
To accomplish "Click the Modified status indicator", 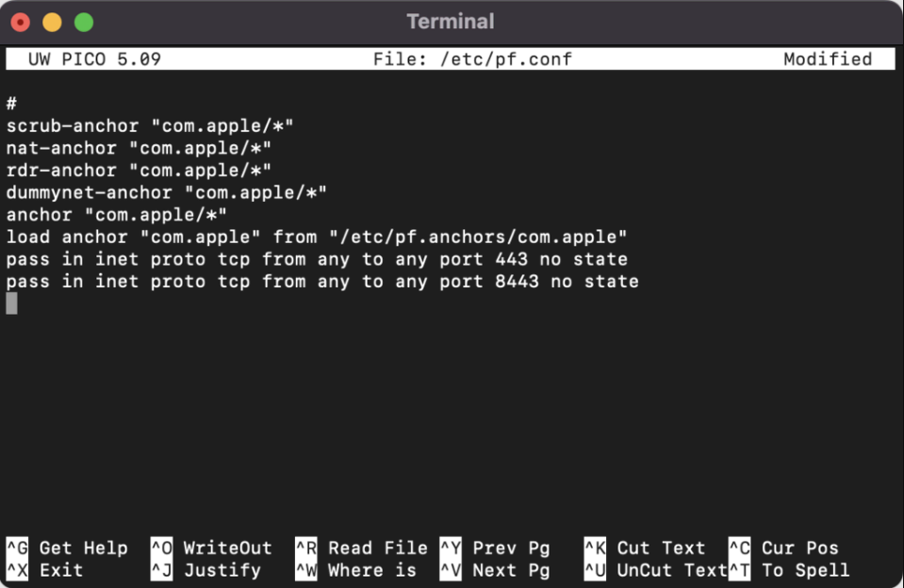I will click(827, 58).
